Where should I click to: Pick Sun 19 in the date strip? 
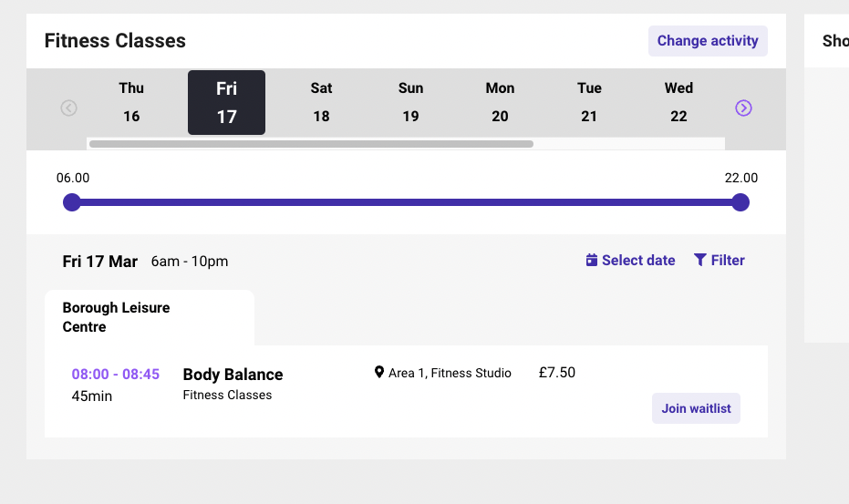pyautogui.click(x=410, y=102)
